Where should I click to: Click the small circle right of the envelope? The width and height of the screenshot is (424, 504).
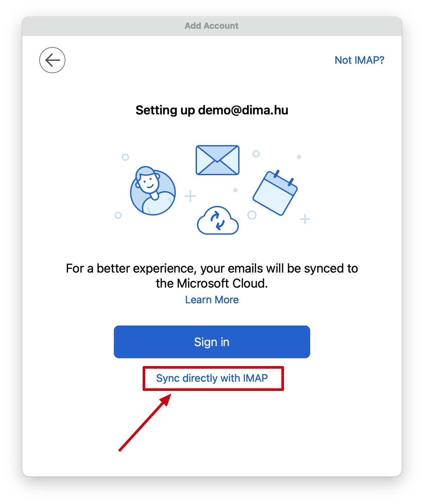click(x=256, y=154)
